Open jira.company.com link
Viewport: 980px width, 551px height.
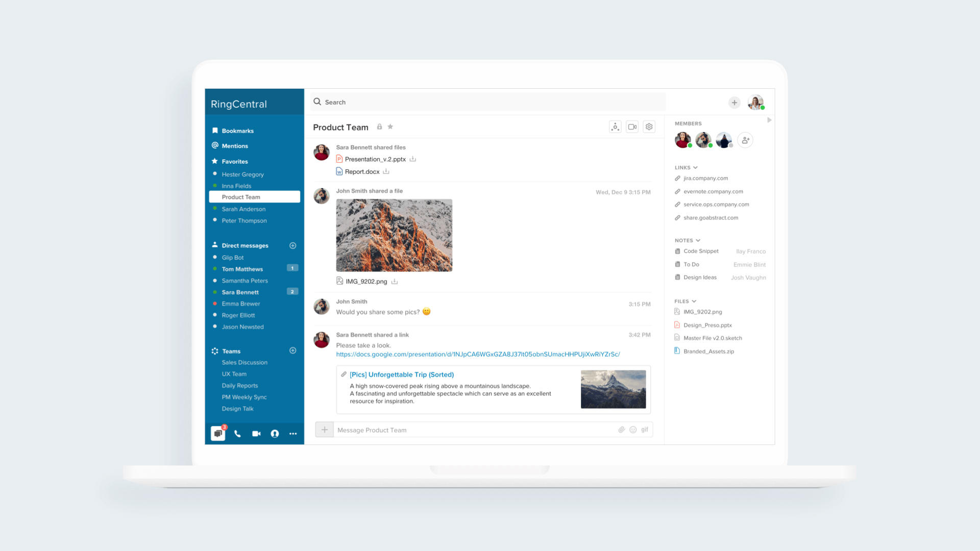pyautogui.click(x=705, y=179)
